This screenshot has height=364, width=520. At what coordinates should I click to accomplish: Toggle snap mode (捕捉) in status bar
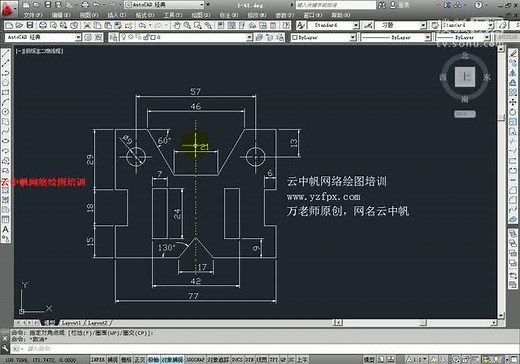(113, 360)
